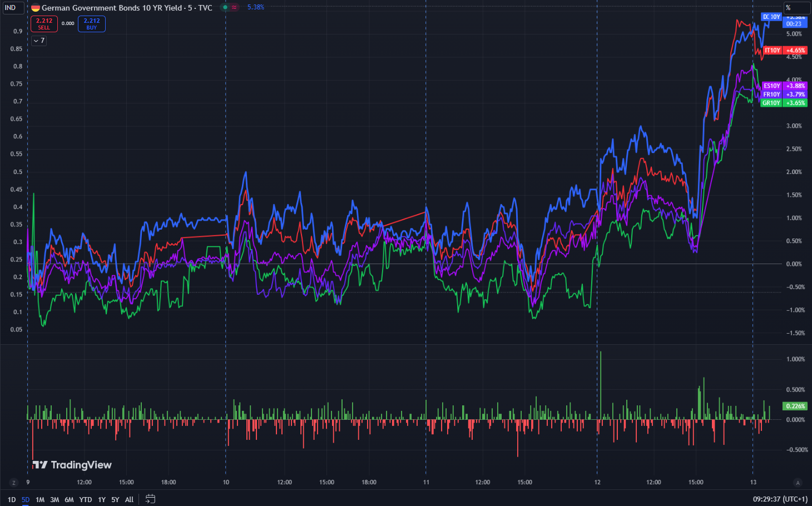Click the A auto-scale button
812x506 pixels.
(798, 482)
